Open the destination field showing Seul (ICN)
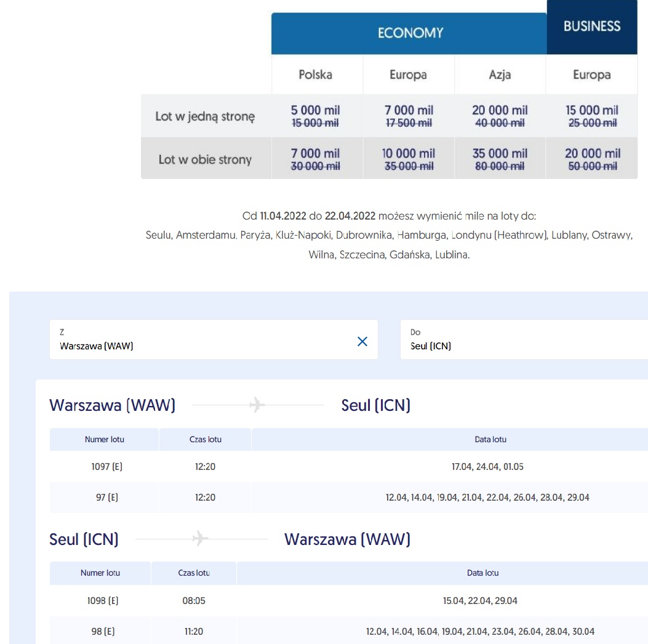 tap(524, 340)
